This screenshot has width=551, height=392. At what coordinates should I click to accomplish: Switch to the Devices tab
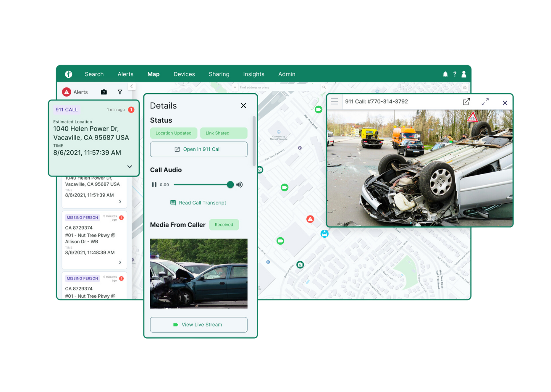[184, 74]
